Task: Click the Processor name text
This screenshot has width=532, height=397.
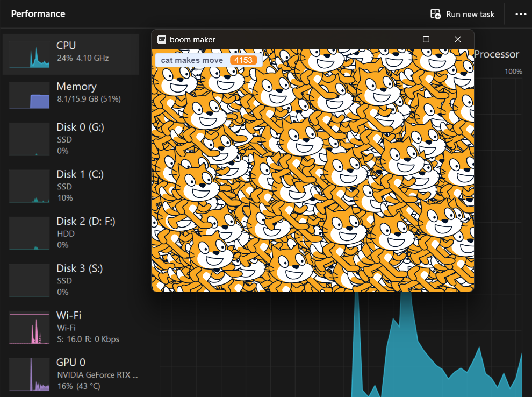Action: (497, 54)
